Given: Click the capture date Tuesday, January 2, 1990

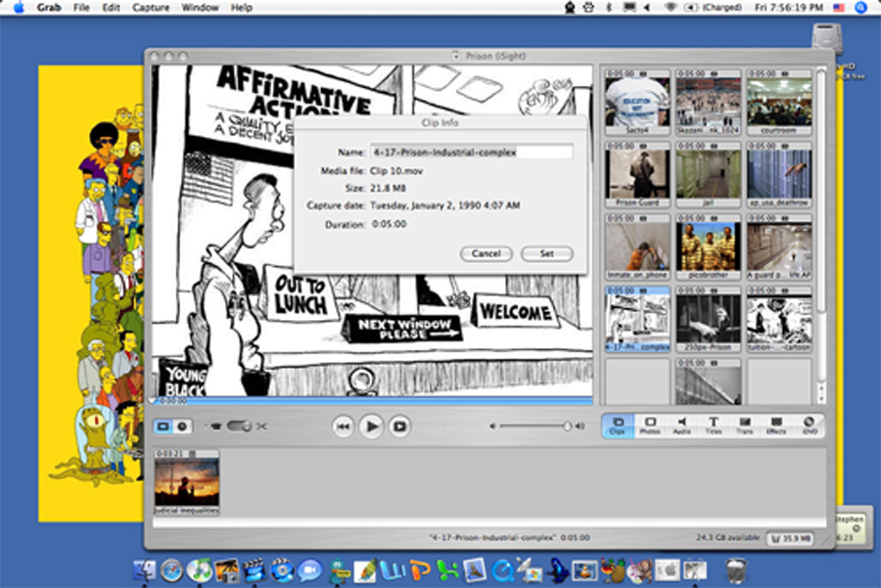Looking at the screenshot, I should point(445,205).
